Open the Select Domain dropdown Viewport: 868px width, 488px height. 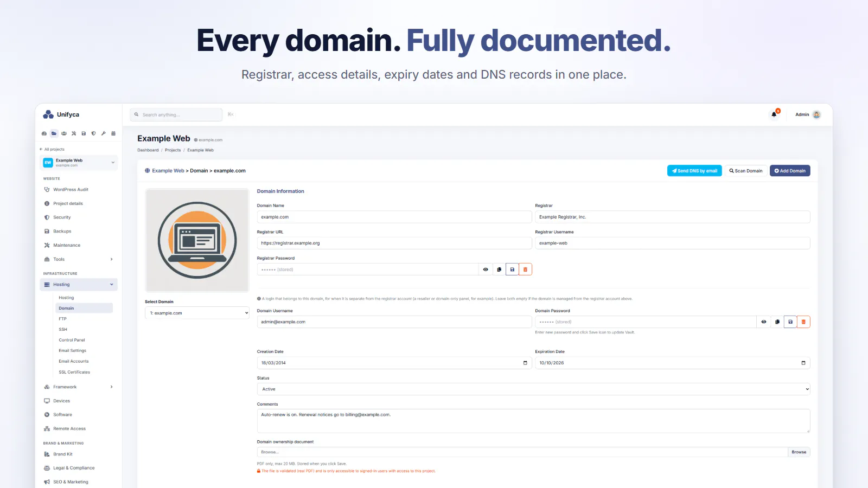pos(197,313)
